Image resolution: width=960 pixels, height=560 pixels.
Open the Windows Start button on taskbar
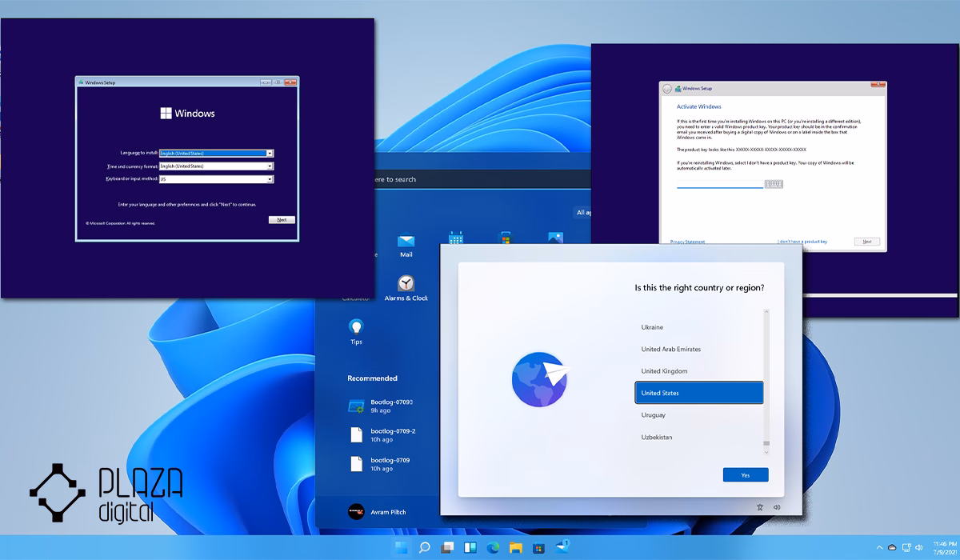(401, 548)
